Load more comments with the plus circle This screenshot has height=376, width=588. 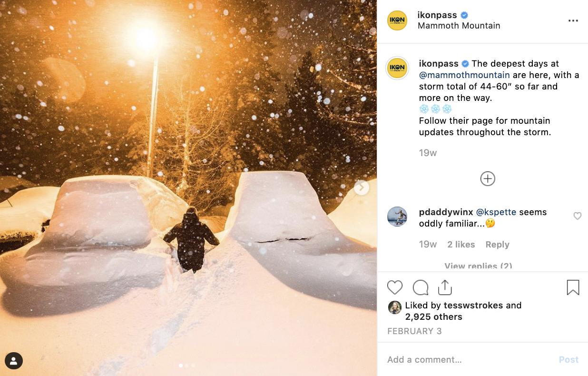coord(488,179)
